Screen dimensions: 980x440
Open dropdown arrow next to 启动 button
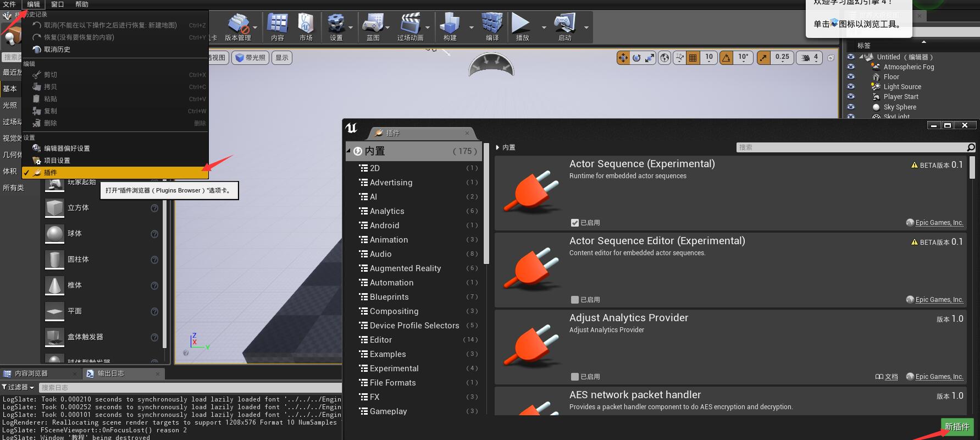click(586, 27)
